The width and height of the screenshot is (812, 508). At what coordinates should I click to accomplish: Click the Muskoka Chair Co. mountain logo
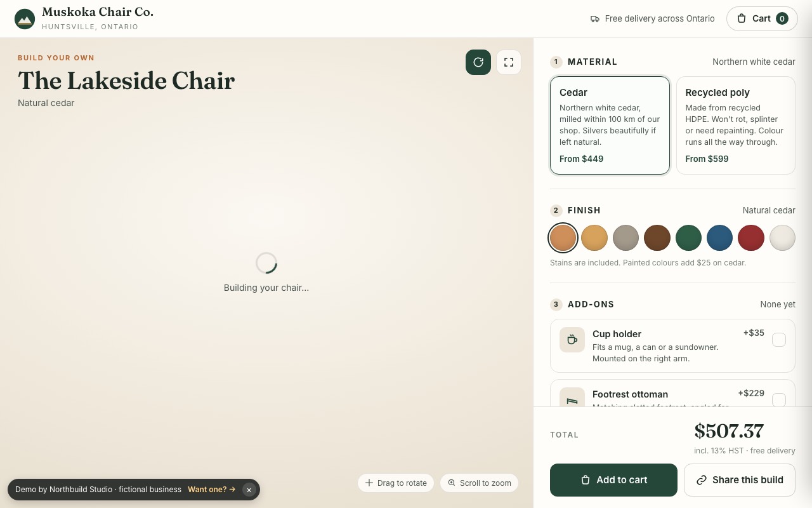pos(25,19)
